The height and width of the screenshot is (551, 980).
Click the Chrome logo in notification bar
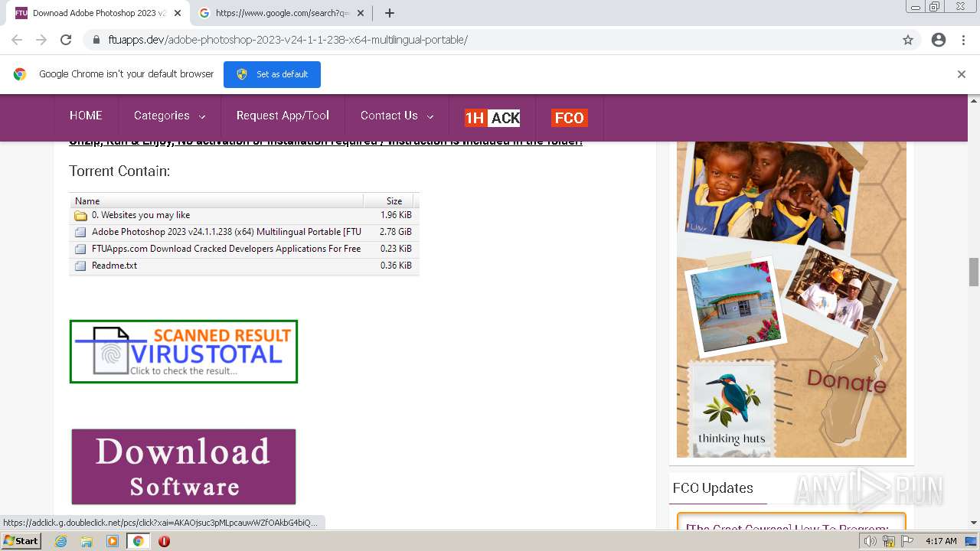20,74
